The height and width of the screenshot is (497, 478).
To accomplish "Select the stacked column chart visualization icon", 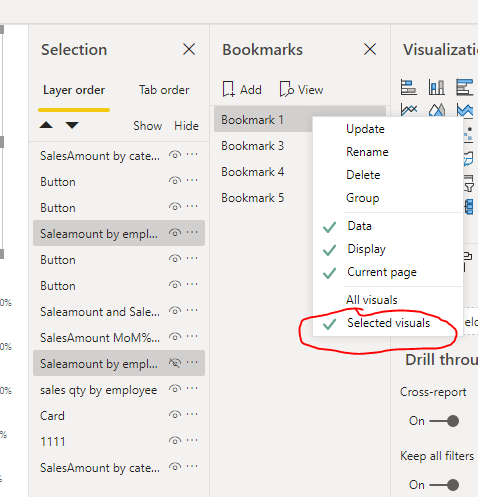I will click(x=436, y=87).
